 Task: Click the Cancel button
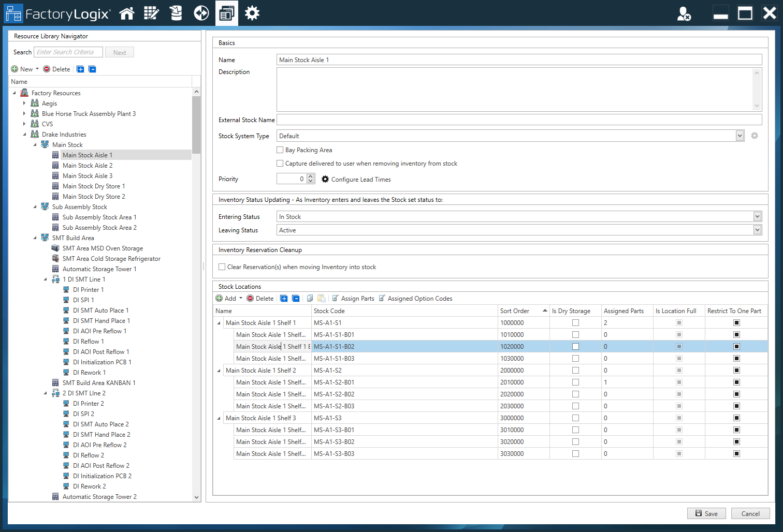click(x=750, y=513)
